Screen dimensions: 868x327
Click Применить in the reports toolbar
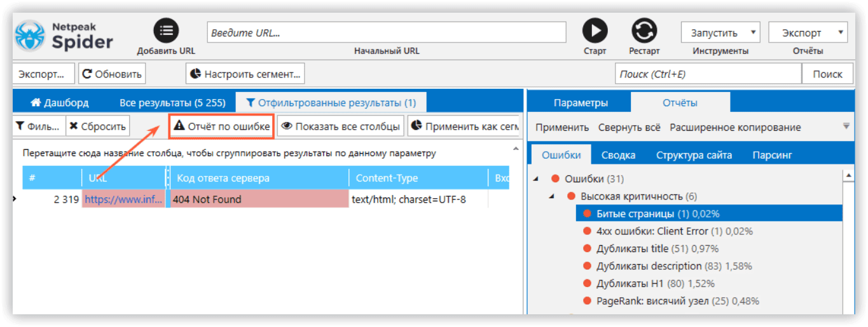coord(562,128)
